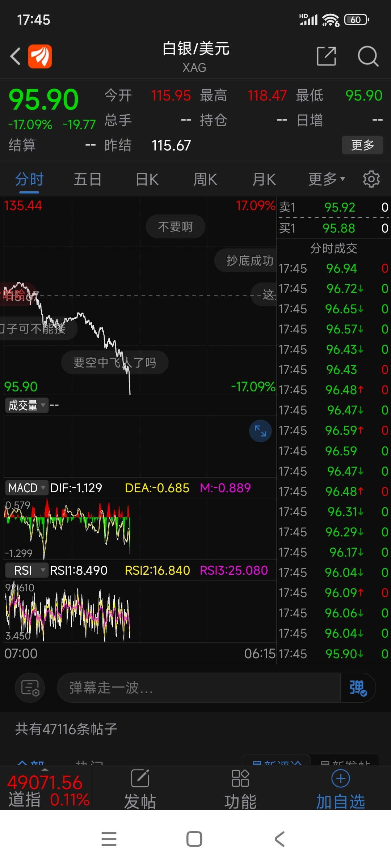
Task: Open the orange Eastmoney app logo
Action: (40, 56)
